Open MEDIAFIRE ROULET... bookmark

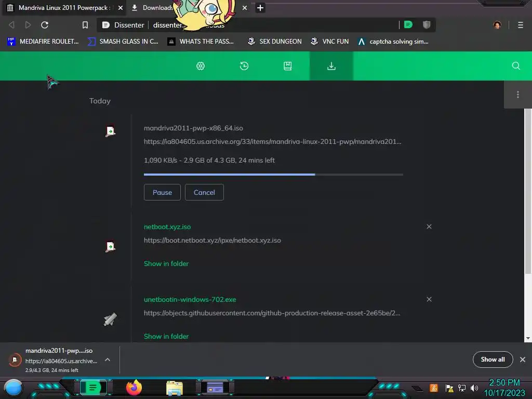tap(43, 42)
